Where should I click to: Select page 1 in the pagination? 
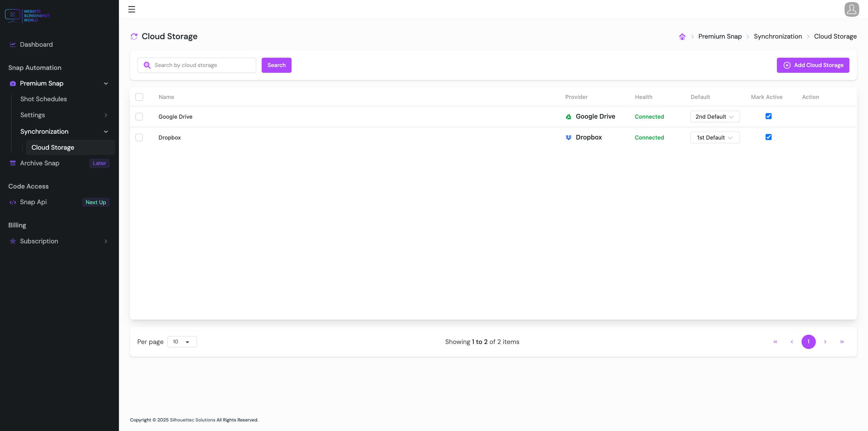pos(808,341)
